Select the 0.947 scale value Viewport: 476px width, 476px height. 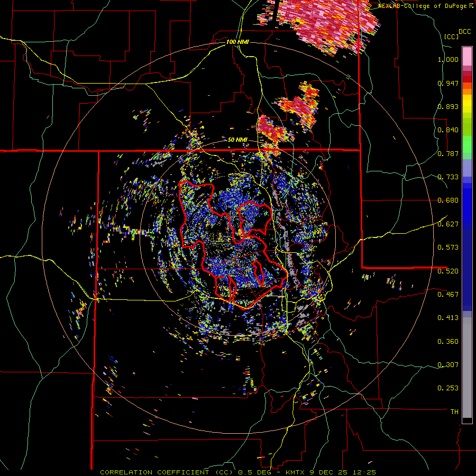[x=448, y=83]
